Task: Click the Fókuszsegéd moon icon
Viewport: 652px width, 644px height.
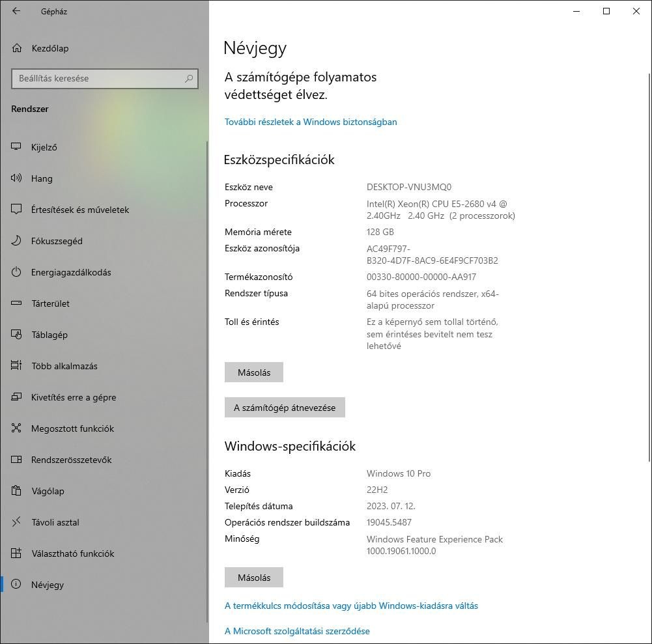Action: [x=16, y=241]
